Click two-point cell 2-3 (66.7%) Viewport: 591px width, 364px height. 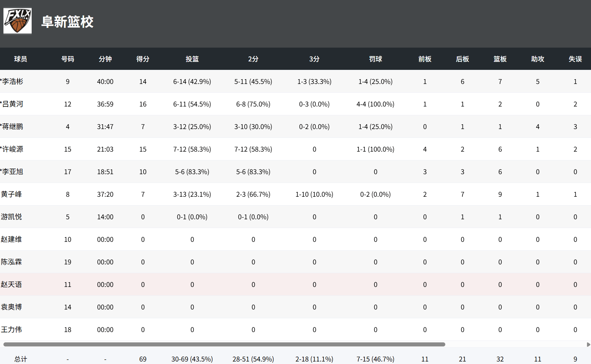click(253, 195)
